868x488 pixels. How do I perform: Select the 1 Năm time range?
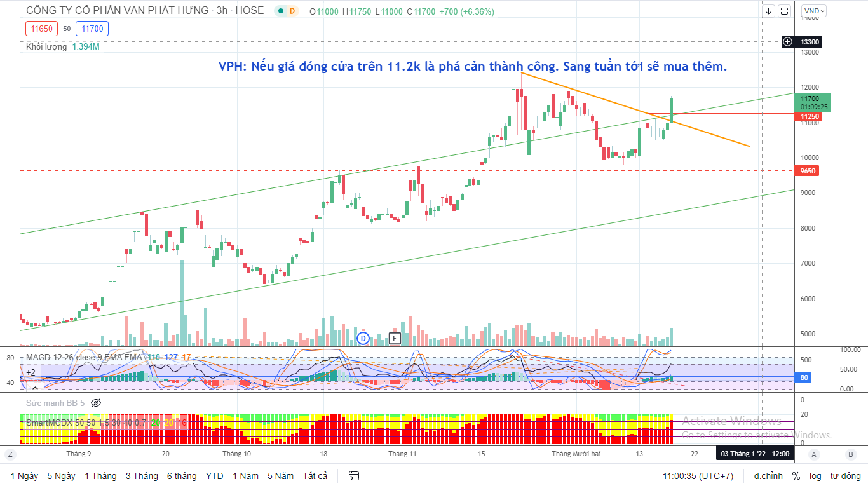245,476
